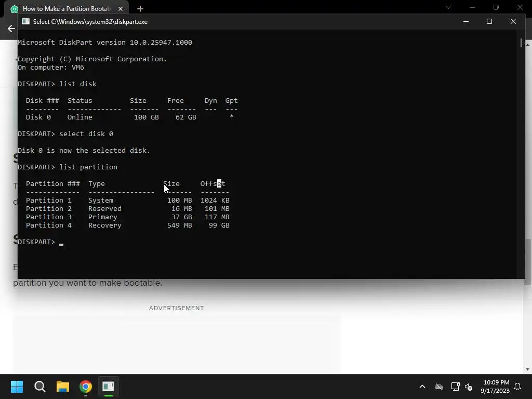Show hidden system tray icons

(422, 387)
